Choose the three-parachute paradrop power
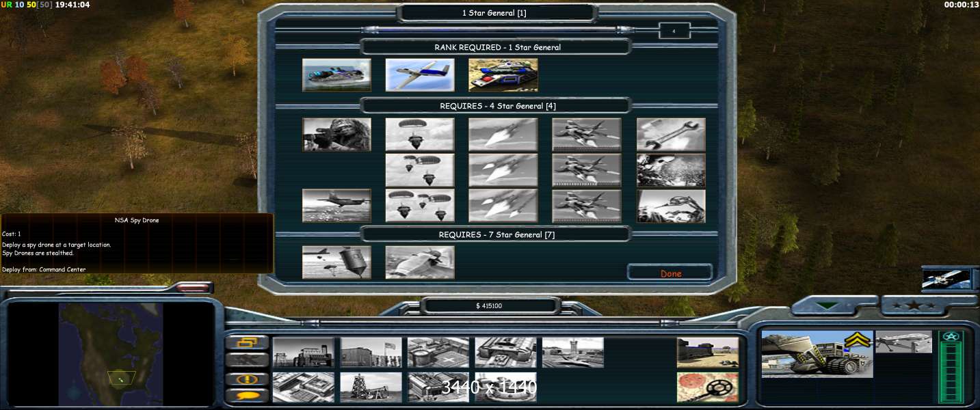Image resolution: width=980 pixels, height=410 pixels. tap(420, 206)
